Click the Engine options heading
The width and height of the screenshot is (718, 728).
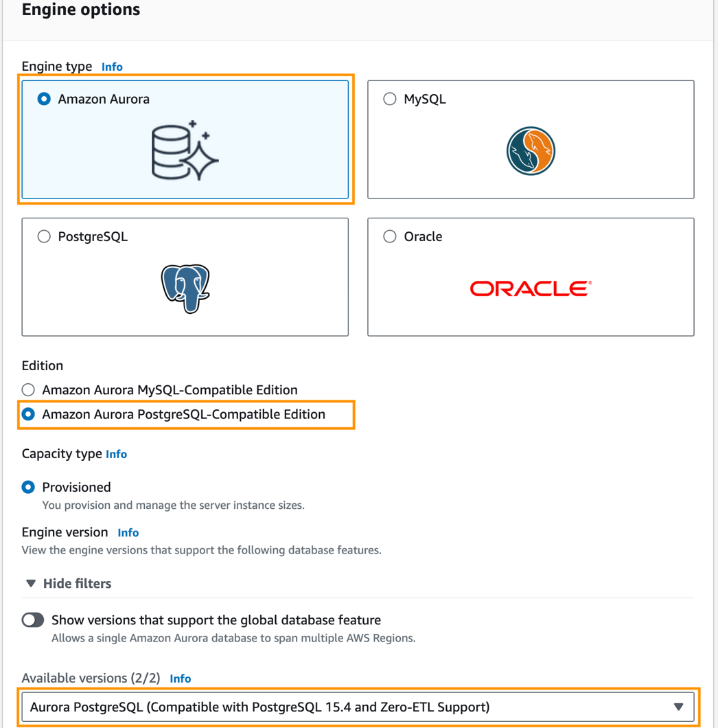(x=81, y=10)
